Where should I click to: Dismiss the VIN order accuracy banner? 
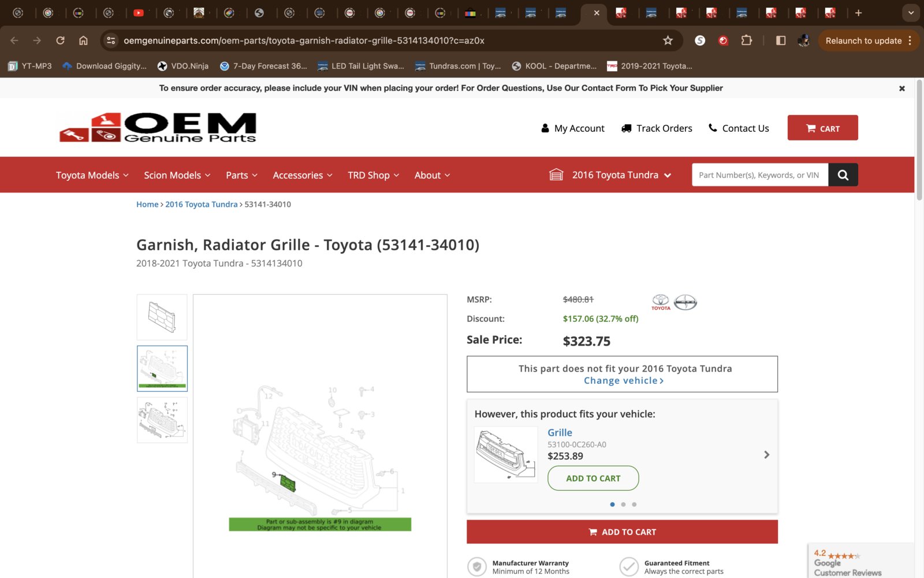(x=901, y=88)
